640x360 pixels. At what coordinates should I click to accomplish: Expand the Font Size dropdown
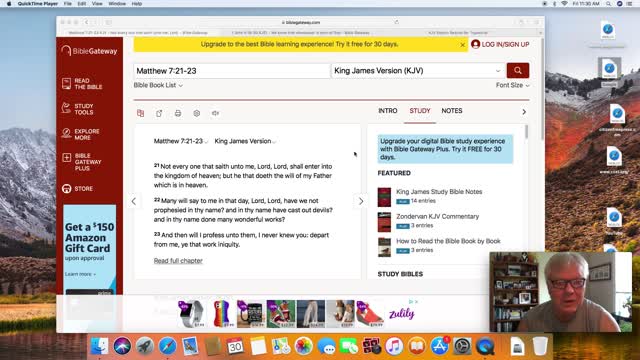[x=513, y=85]
